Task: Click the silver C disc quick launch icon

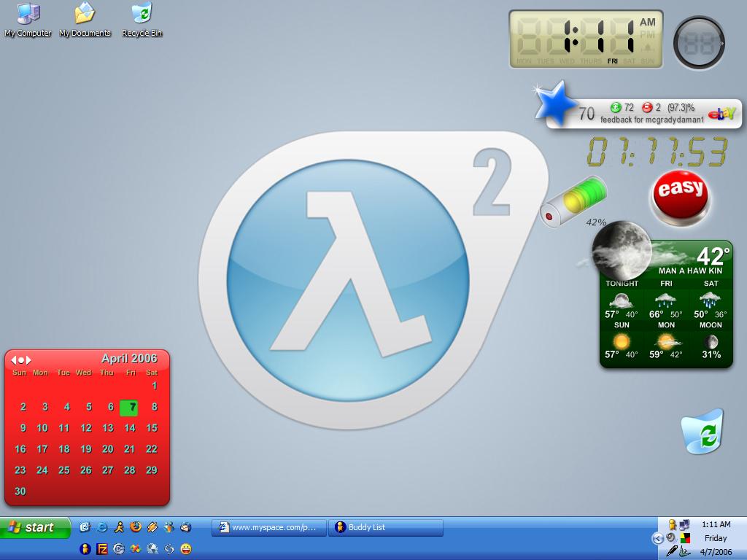Action: pyautogui.click(x=119, y=549)
